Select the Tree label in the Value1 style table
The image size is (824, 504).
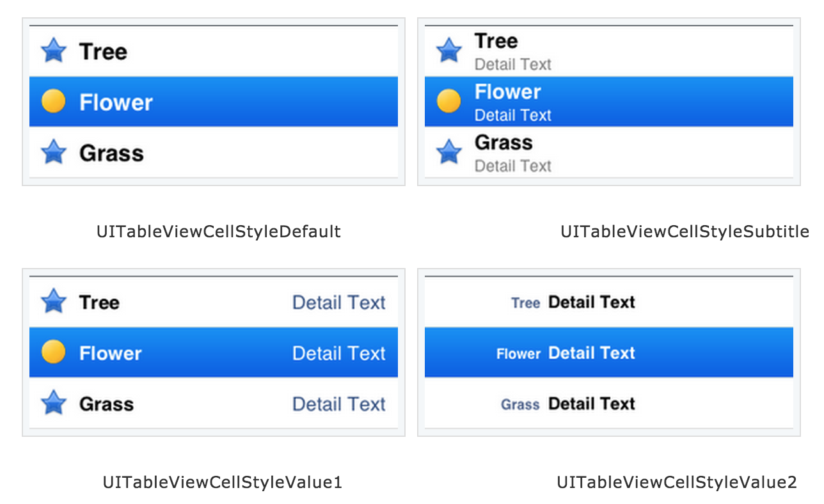[x=99, y=303]
